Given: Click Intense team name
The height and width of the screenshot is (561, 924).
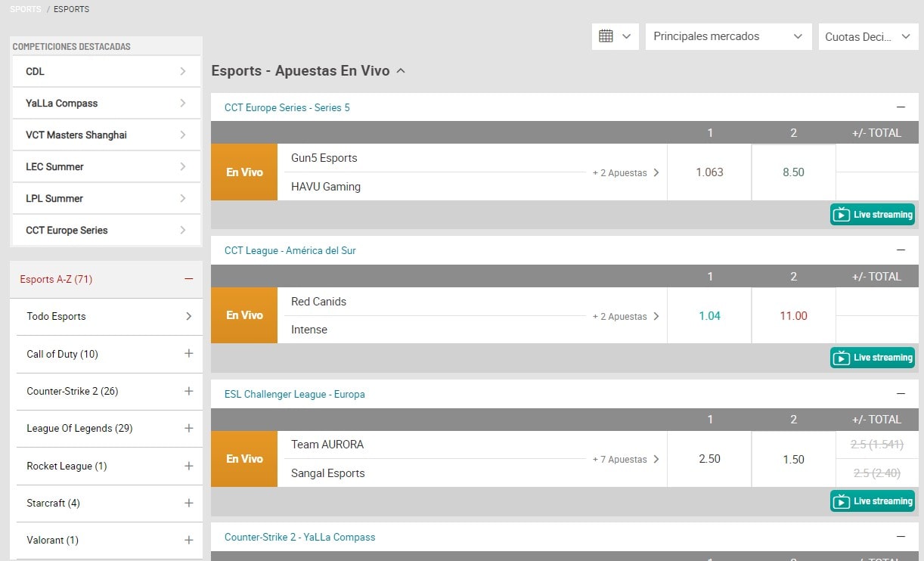Looking at the screenshot, I should click(309, 330).
